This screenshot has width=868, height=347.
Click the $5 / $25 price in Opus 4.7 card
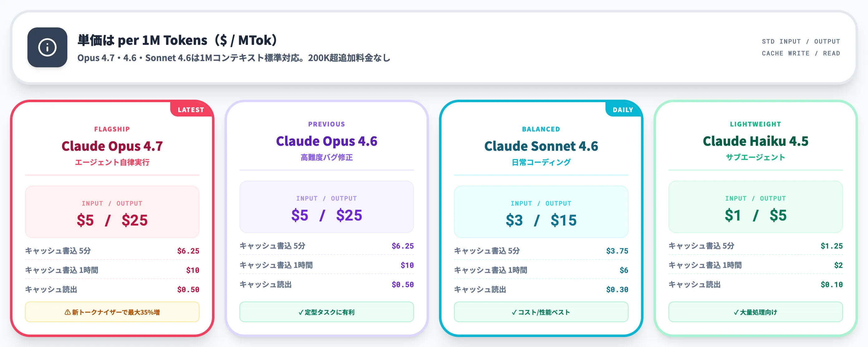click(x=112, y=220)
